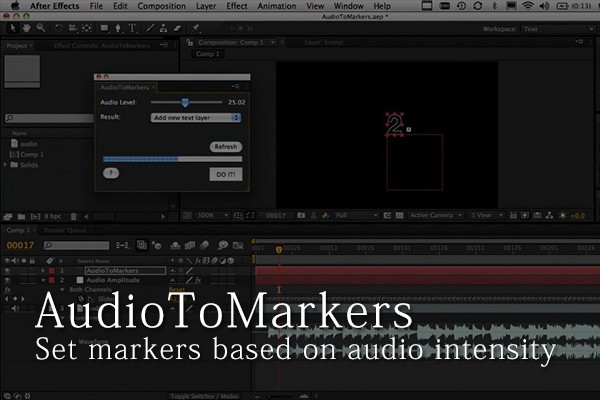Select the Rotation tool
The height and width of the screenshot is (400, 600).
tap(59, 28)
